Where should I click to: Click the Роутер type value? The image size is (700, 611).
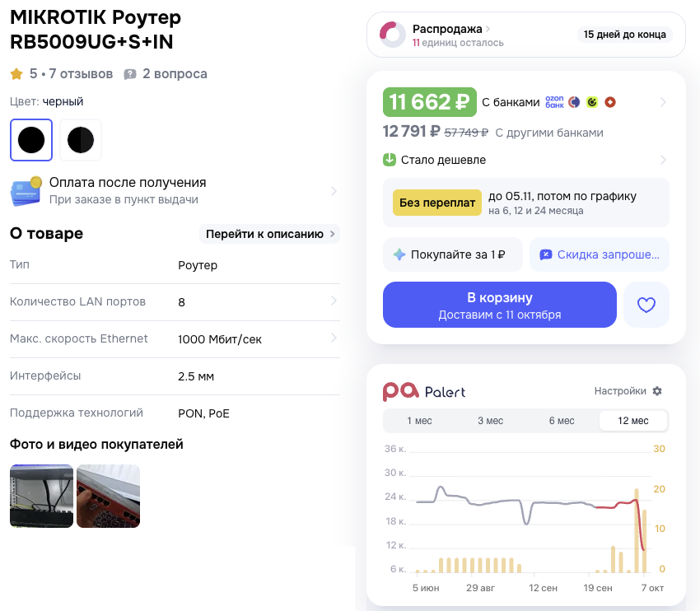pos(198,265)
